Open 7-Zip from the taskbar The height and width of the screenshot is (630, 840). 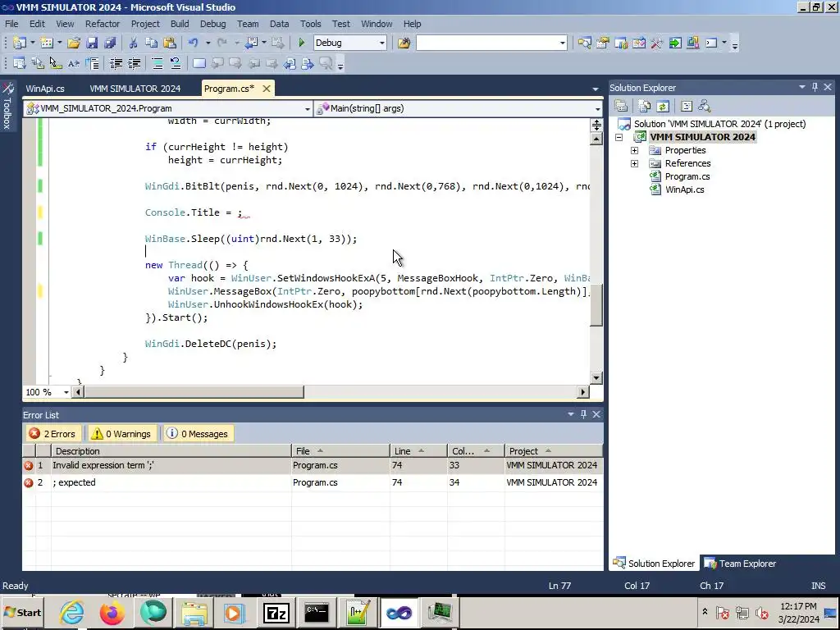pos(276,613)
